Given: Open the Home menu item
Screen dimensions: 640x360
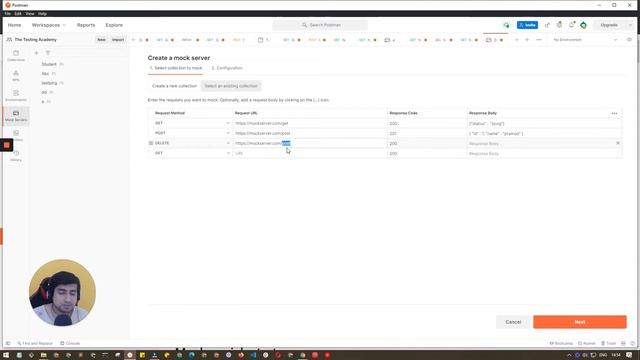Looking at the screenshot, I should point(14,25).
